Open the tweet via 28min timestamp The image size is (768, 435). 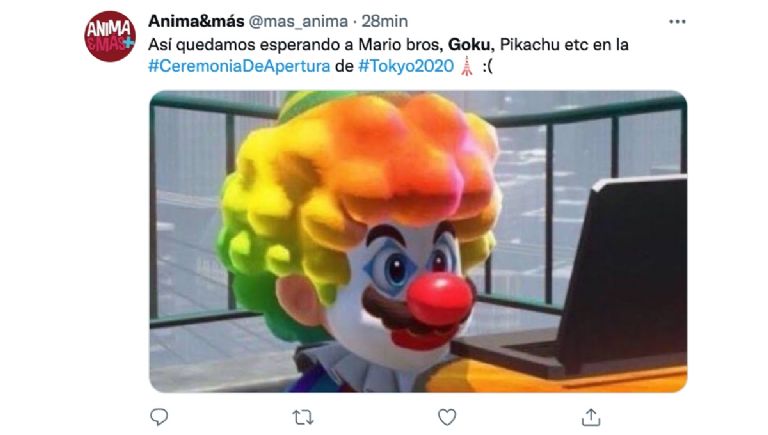(x=384, y=22)
